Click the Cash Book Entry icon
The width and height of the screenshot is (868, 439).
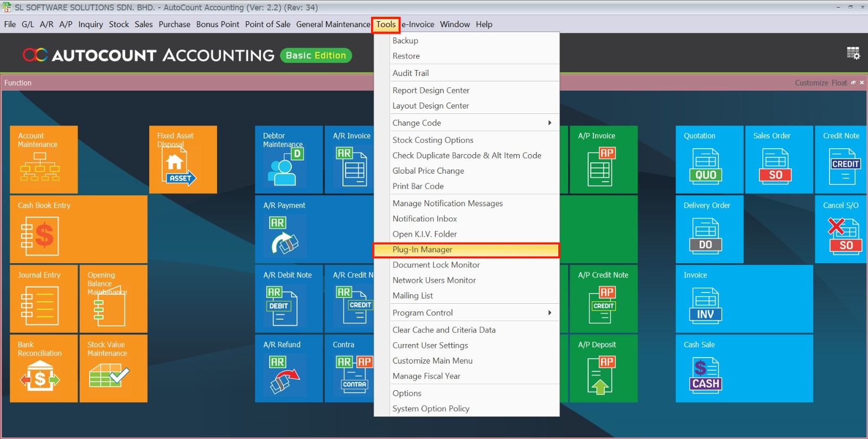pos(40,236)
